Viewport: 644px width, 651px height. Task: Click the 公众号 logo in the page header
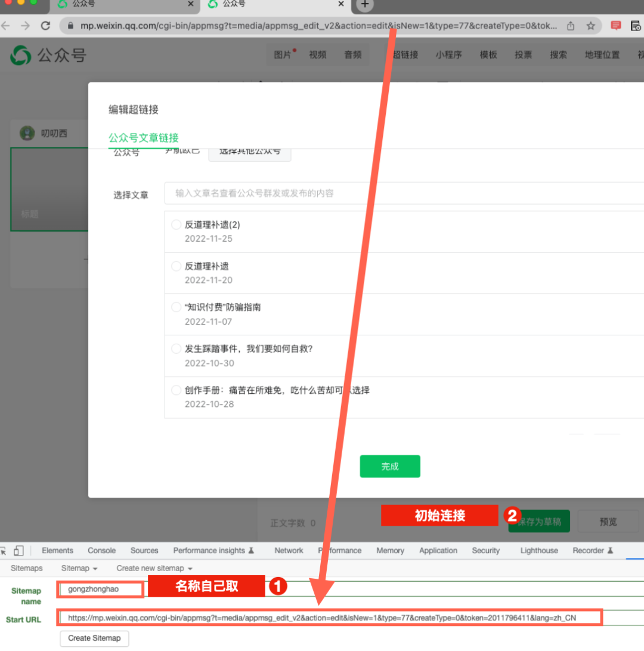point(48,55)
